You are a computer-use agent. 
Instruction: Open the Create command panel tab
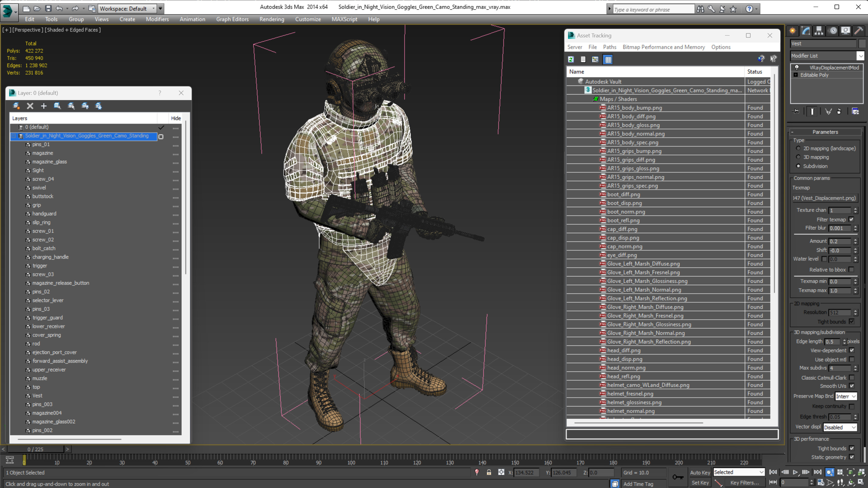tap(793, 31)
